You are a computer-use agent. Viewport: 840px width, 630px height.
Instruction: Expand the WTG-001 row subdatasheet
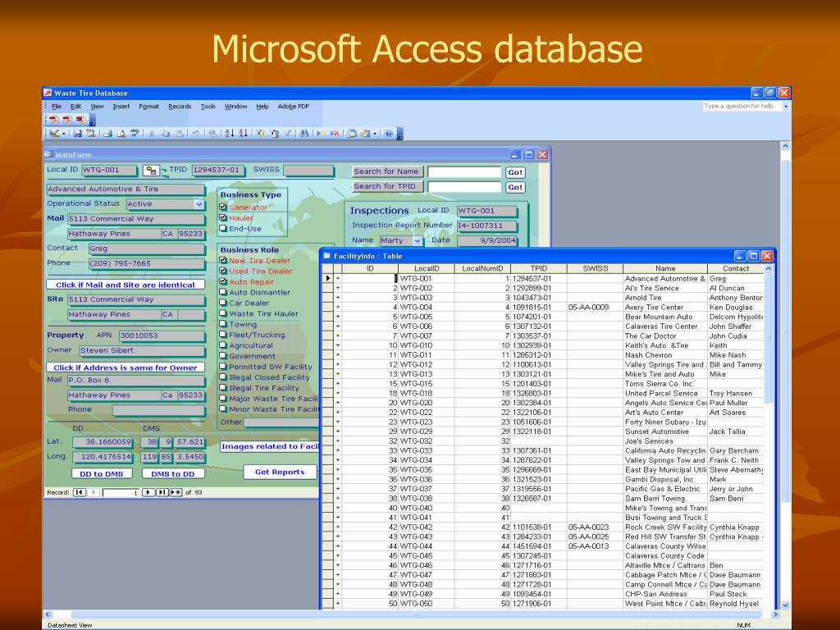click(338, 279)
